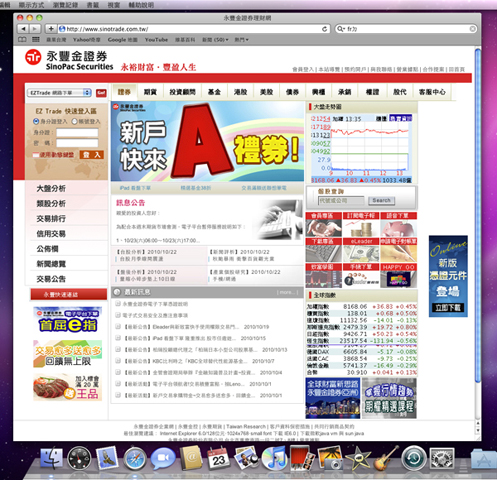Open the 美股 tab
The width and height of the screenshot is (497, 480).
266,92
